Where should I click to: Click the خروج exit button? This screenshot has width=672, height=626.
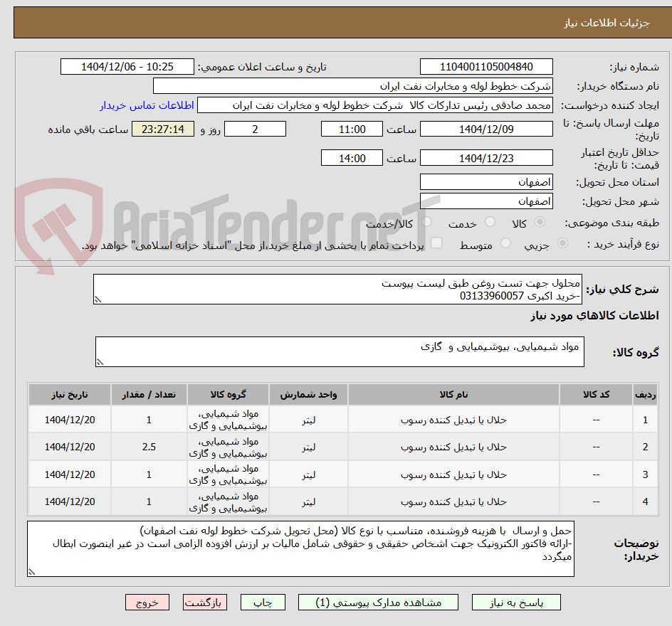(x=147, y=603)
